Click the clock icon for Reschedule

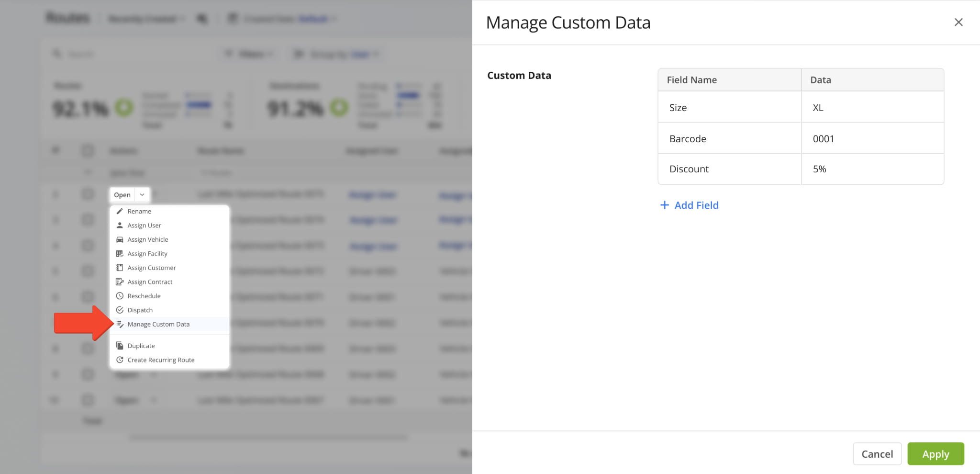pos(120,296)
